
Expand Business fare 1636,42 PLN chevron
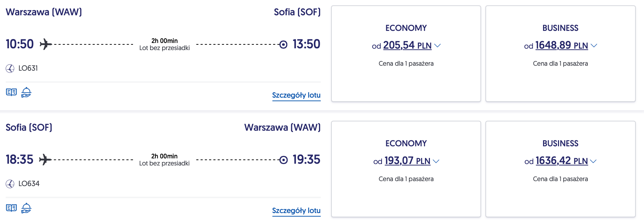pos(594,161)
